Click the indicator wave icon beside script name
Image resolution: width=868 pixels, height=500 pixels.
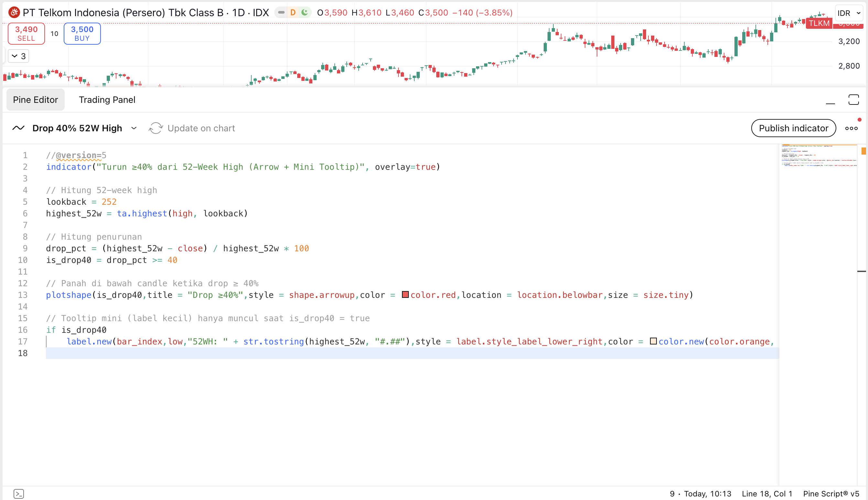coord(18,128)
